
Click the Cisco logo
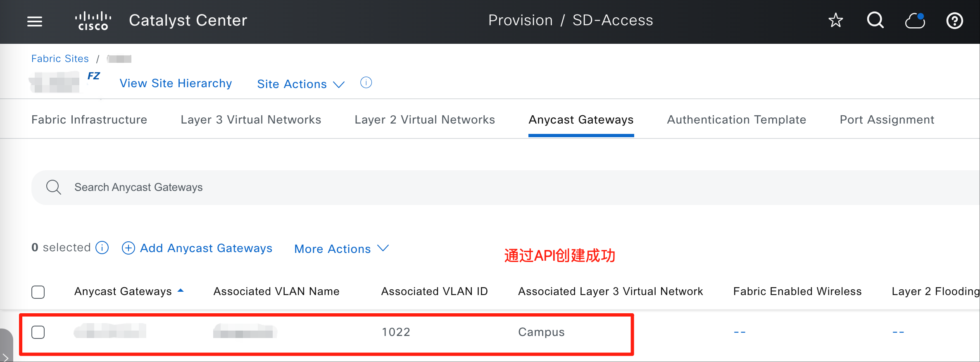click(x=93, y=21)
